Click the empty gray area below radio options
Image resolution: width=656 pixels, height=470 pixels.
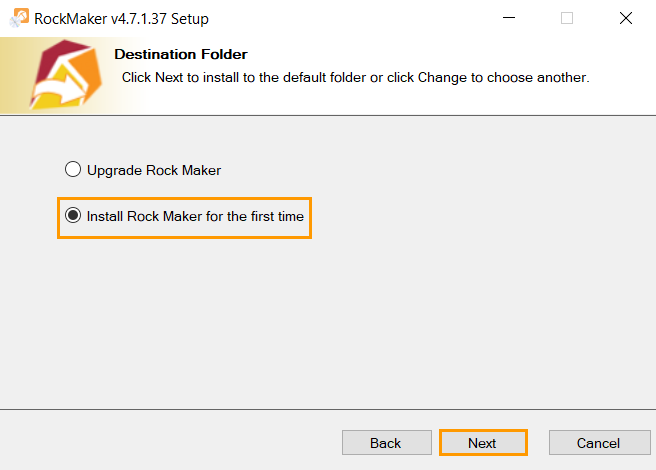click(328, 322)
